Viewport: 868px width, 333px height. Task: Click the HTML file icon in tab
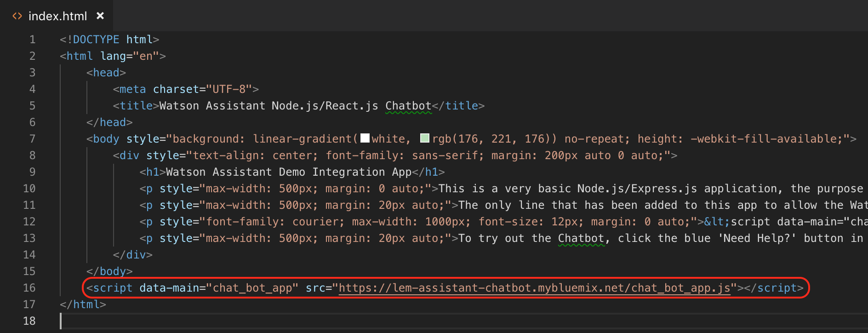pos(17,16)
